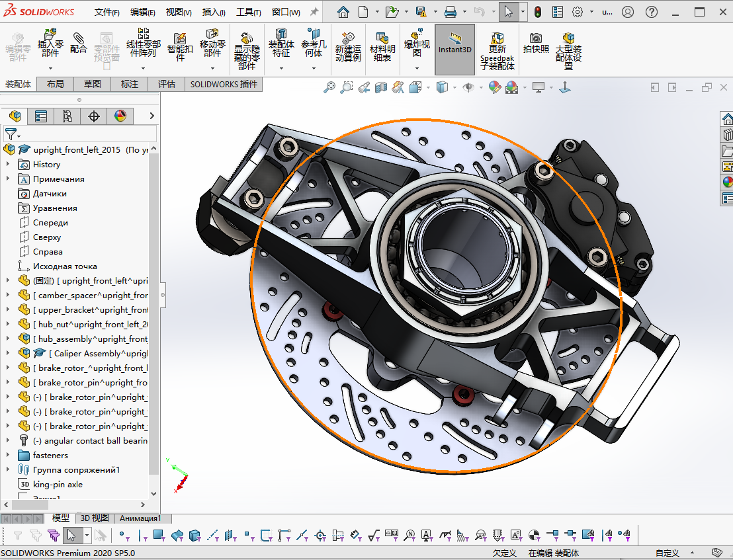Open the 编辑(E) menu

tap(142, 12)
